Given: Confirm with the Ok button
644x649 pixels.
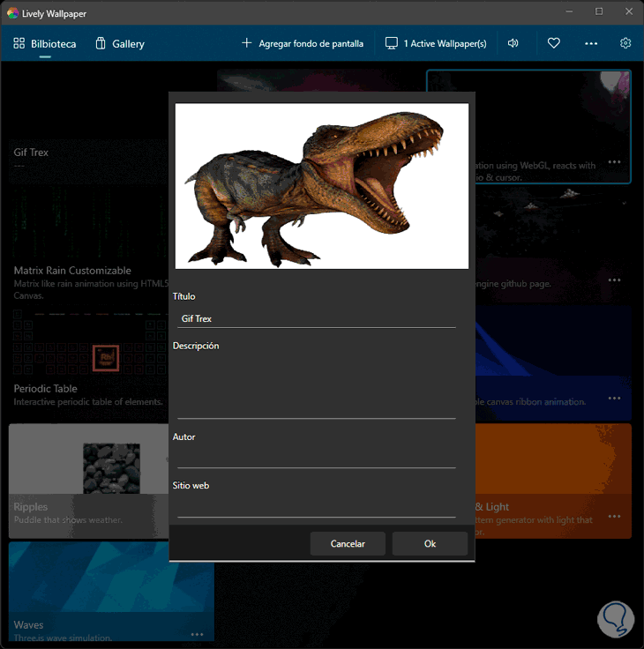Looking at the screenshot, I should [x=430, y=544].
